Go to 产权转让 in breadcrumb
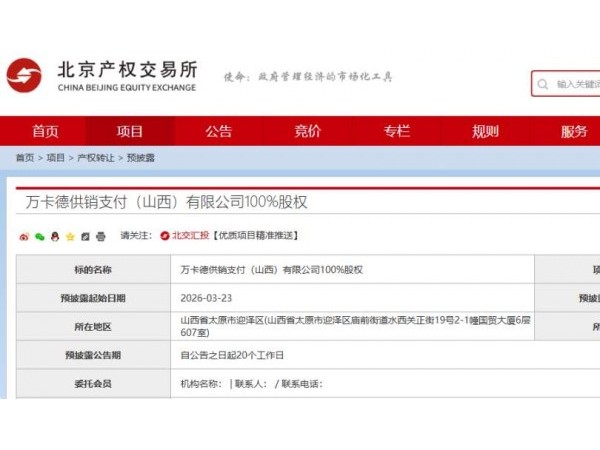This screenshot has height=450, width=600. click(96, 158)
